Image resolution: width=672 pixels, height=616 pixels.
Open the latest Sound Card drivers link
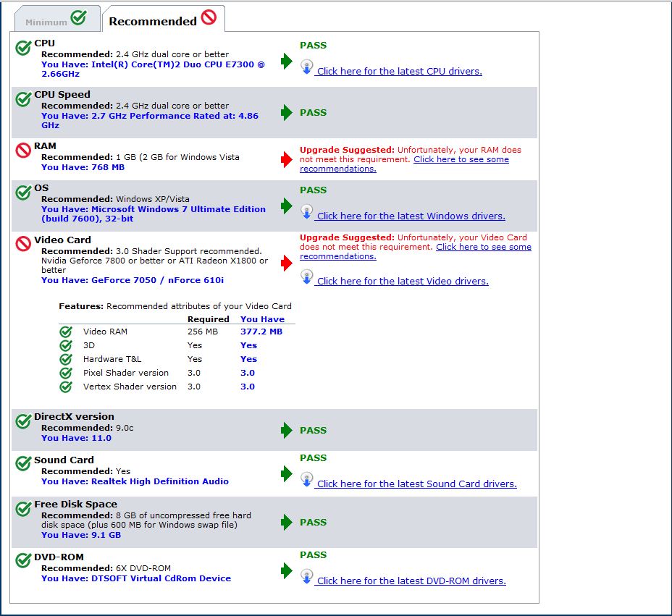[416, 484]
